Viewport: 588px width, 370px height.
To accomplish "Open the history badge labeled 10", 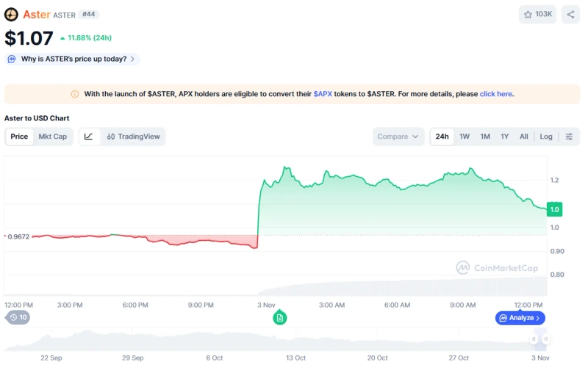I will click(18, 318).
